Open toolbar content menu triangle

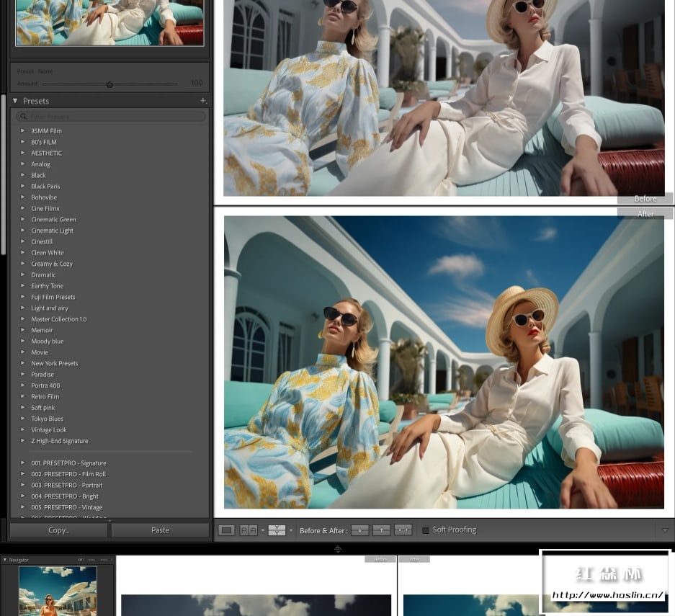pyautogui.click(x=665, y=530)
